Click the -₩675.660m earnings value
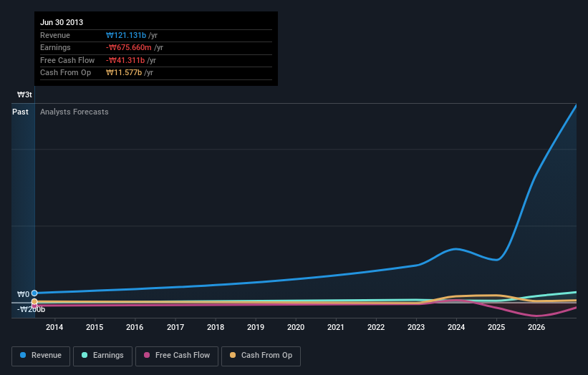The width and height of the screenshot is (588, 375). [x=129, y=47]
